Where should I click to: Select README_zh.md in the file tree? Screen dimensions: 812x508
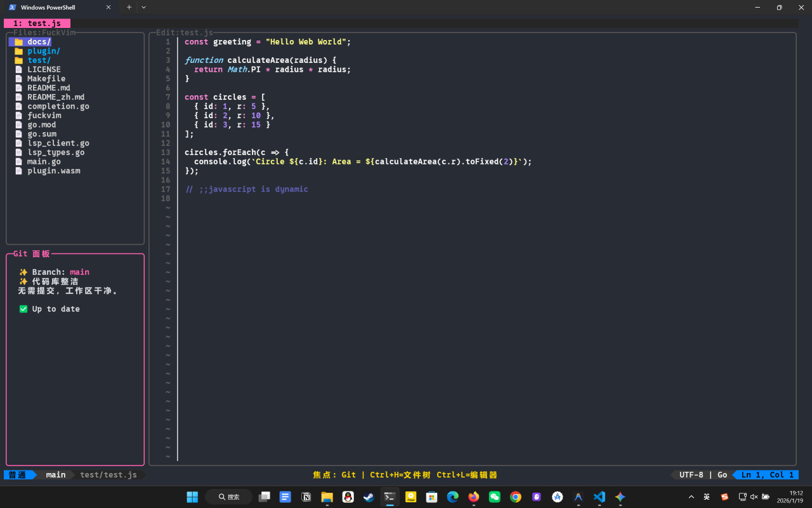point(56,97)
